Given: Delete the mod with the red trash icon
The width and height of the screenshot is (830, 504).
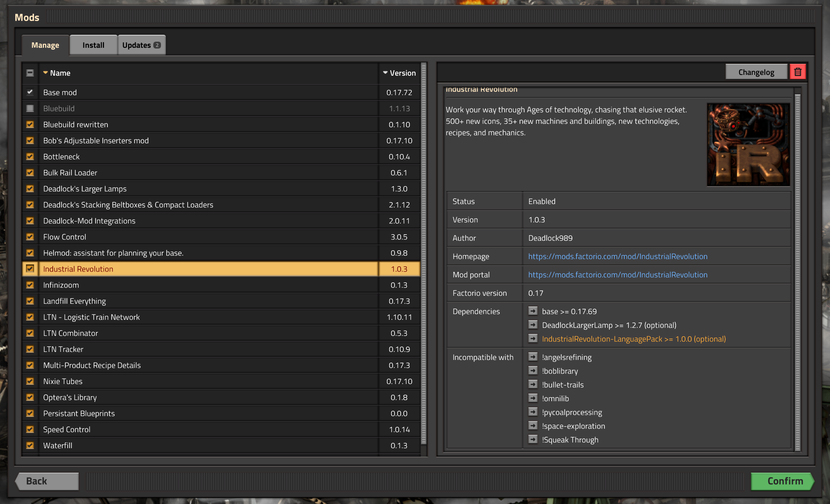Looking at the screenshot, I should pyautogui.click(x=798, y=72).
